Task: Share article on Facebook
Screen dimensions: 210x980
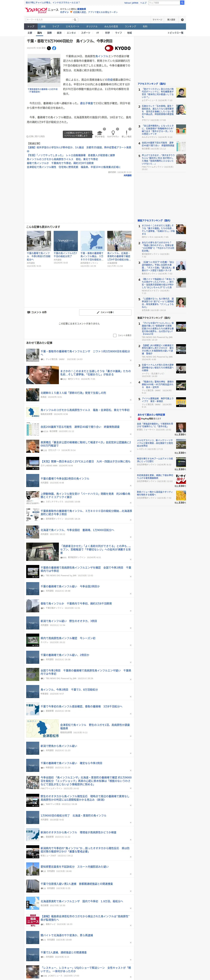Action: click(54, 48)
